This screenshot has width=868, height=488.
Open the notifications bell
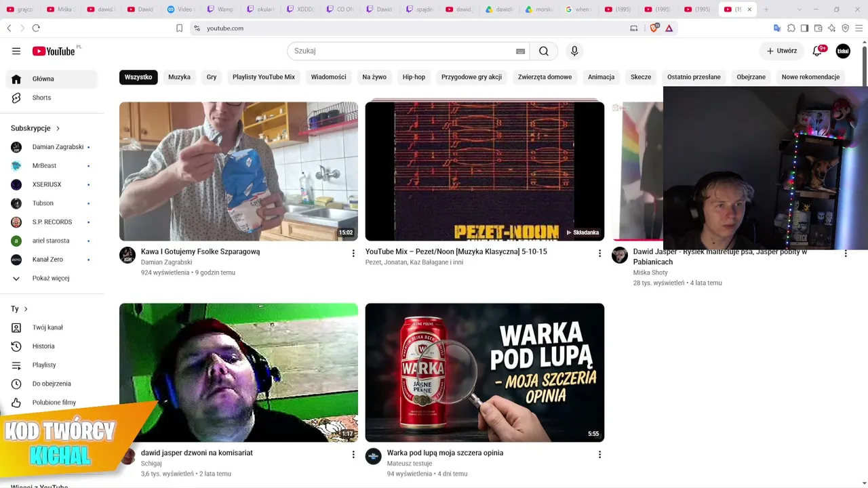[x=817, y=51]
